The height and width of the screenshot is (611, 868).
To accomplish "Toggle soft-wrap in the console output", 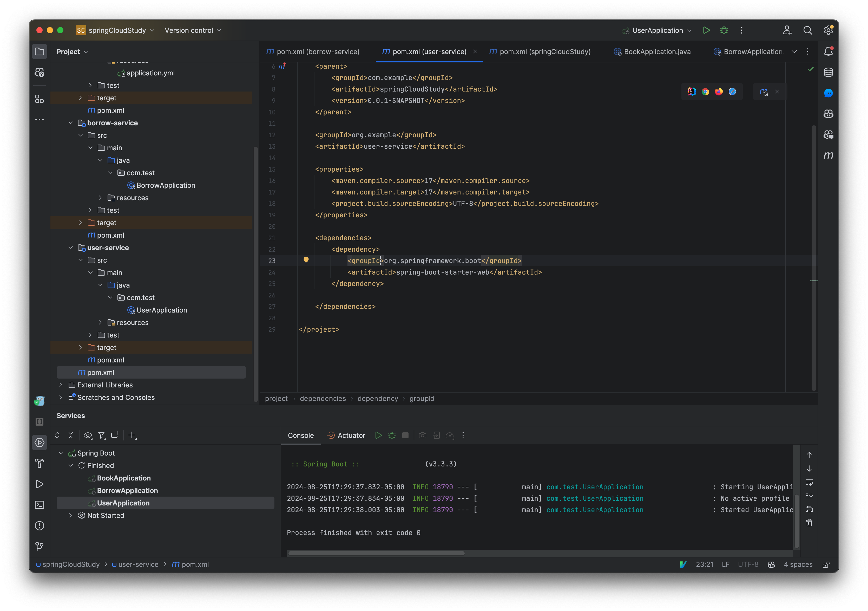I will (x=810, y=482).
